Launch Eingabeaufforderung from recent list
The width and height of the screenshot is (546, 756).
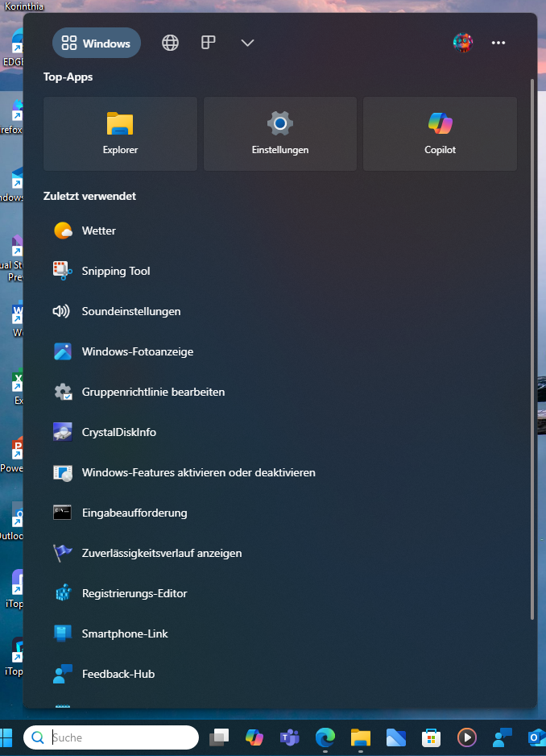pyautogui.click(x=134, y=513)
